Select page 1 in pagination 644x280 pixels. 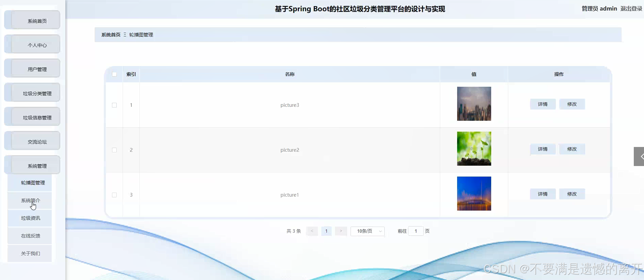(x=326, y=231)
